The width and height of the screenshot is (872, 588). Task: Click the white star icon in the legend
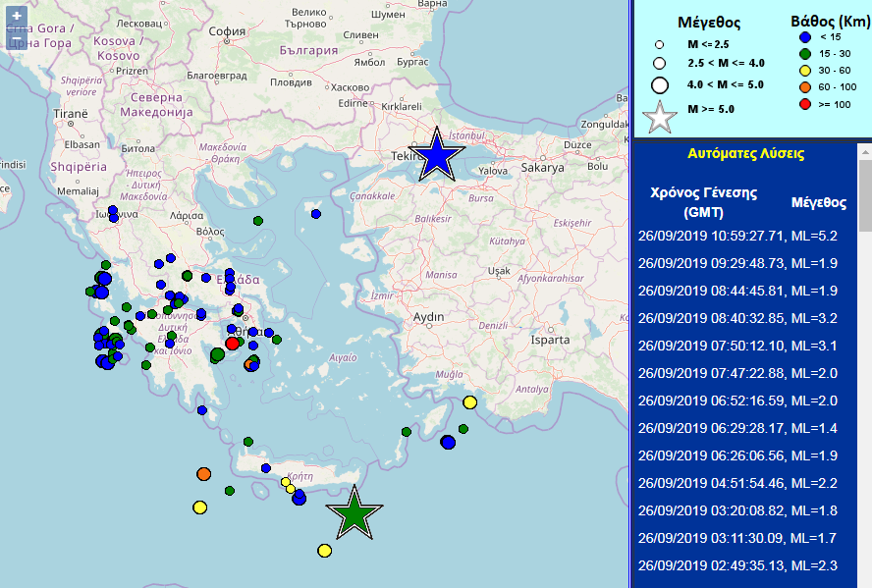(x=660, y=115)
